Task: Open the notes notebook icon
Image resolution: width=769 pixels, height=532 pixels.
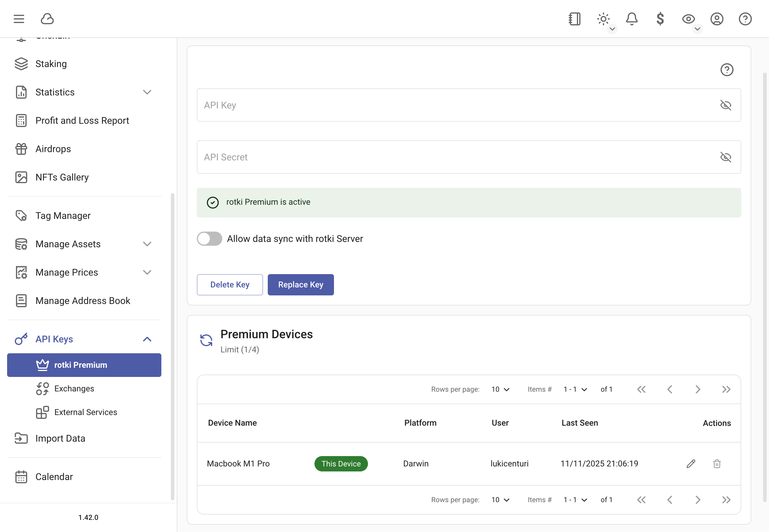Action: point(574,19)
